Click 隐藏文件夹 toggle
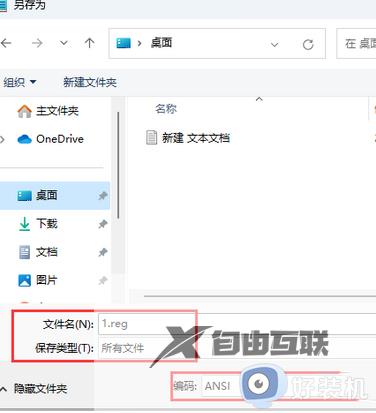The height and width of the screenshot is (413, 376). click(x=34, y=389)
